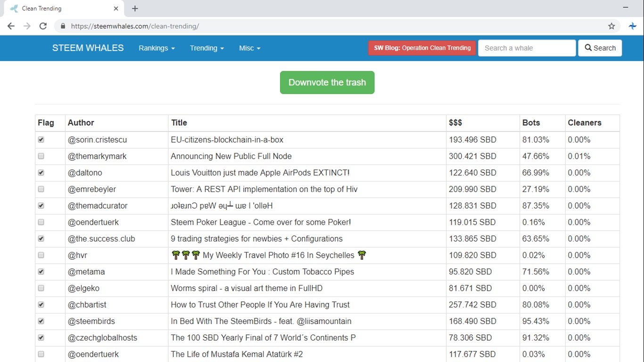Open the Trending dropdown menu

tap(206, 48)
